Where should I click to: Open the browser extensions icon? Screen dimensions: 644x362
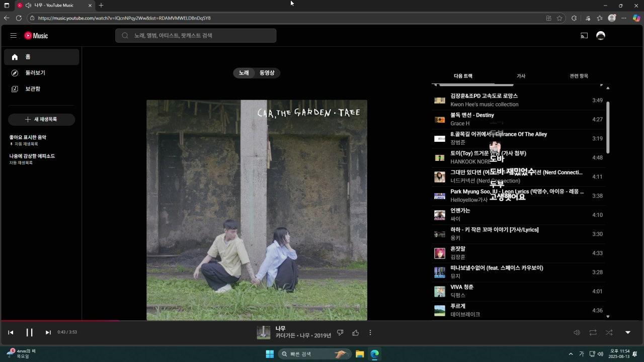pos(574,18)
